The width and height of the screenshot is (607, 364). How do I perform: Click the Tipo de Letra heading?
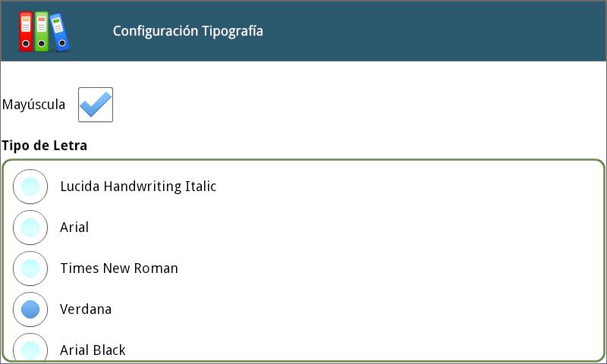point(45,146)
